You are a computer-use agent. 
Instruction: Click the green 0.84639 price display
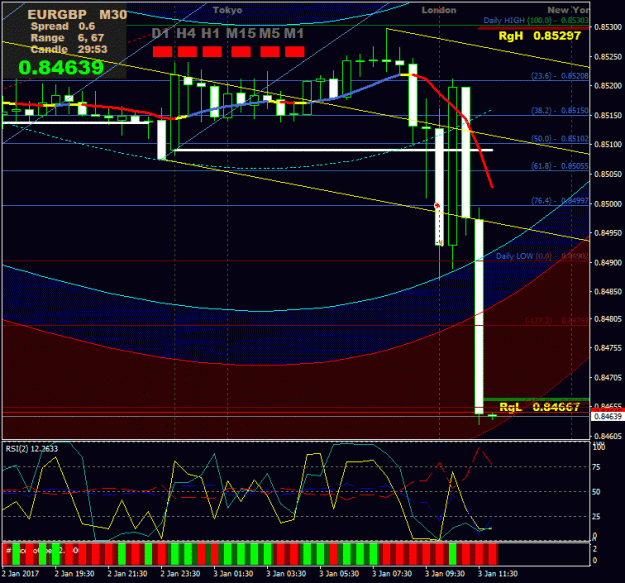61,67
